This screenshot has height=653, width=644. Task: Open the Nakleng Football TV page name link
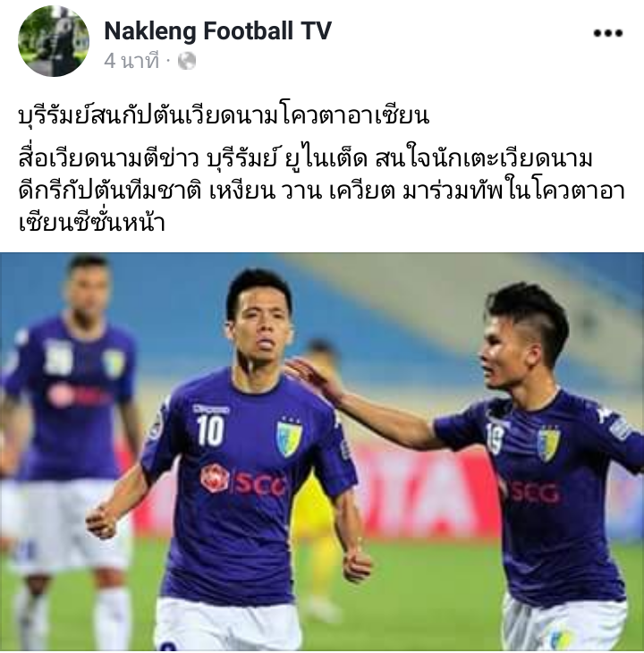click(217, 30)
